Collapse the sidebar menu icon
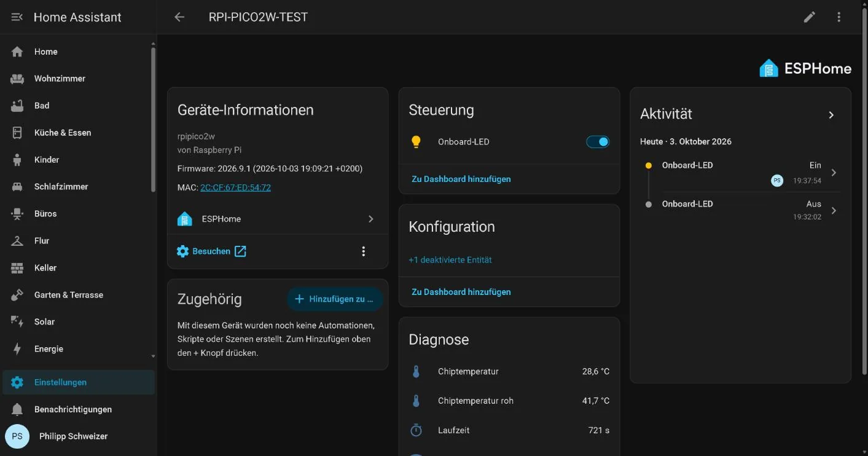 click(x=17, y=17)
